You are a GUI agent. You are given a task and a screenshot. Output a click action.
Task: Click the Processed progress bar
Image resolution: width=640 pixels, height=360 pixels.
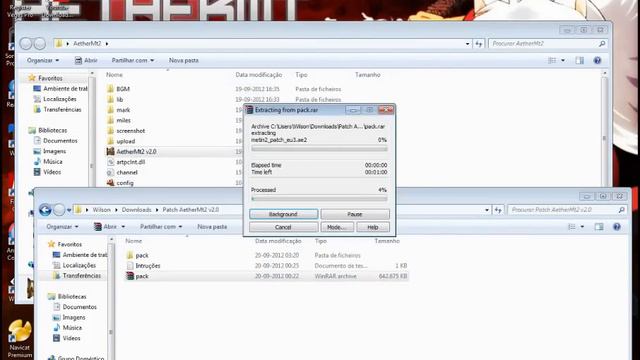click(x=319, y=199)
